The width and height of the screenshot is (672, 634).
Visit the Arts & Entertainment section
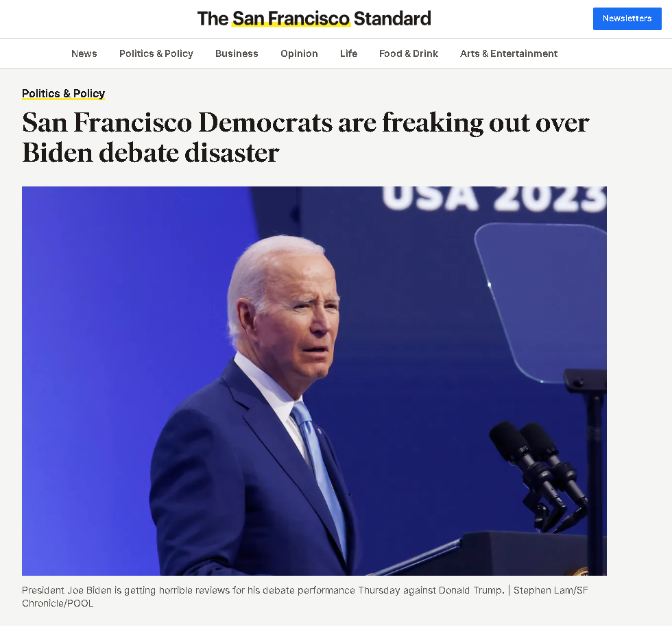(x=509, y=53)
